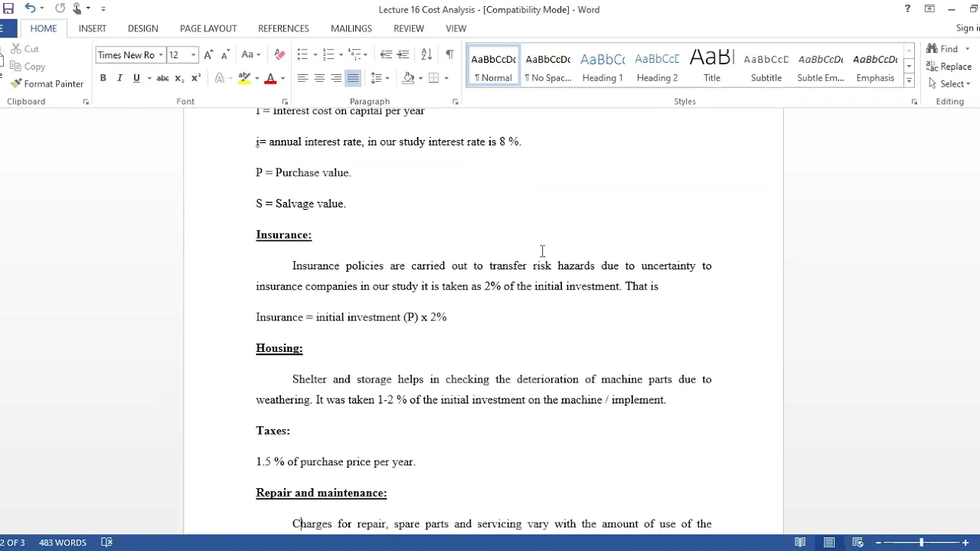Expand the bullets list dropdown
Viewport: 980px width, 551px height.
coord(315,55)
